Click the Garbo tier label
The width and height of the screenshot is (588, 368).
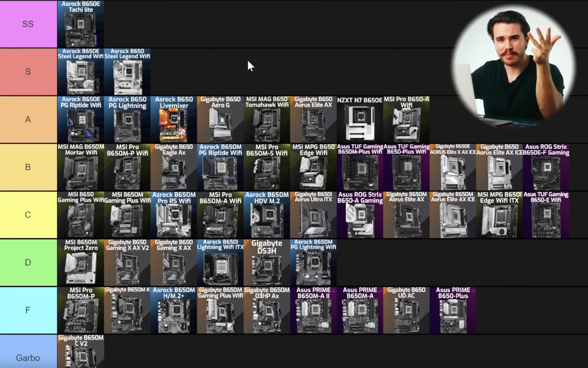[x=28, y=351]
